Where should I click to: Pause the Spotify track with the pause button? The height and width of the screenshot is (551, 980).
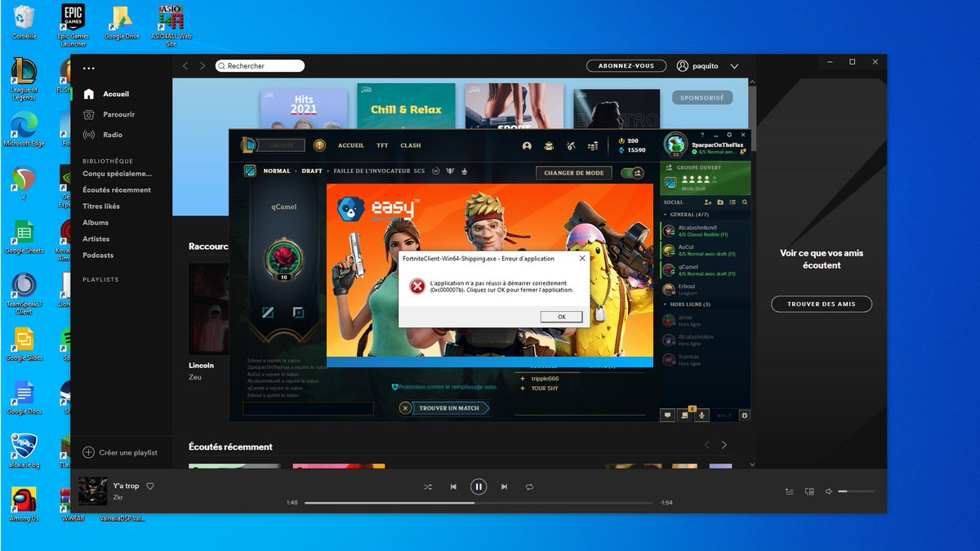[x=479, y=487]
